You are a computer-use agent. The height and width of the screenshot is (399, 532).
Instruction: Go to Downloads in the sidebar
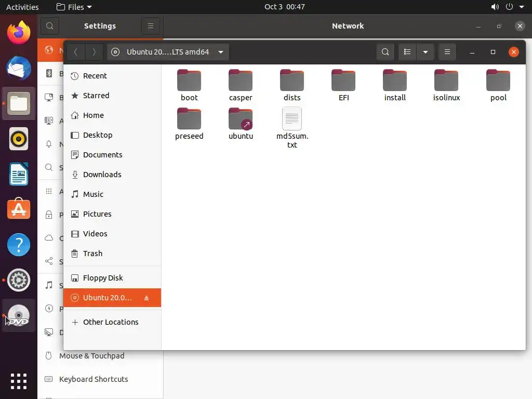[112, 175]
